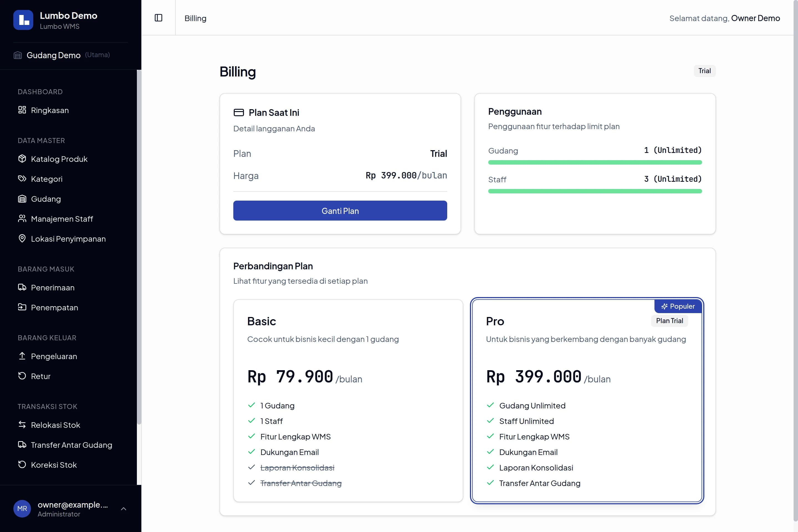
Task: Click the Lumbo logo icon
Action: pyautogui.click(x=23, y=20)
